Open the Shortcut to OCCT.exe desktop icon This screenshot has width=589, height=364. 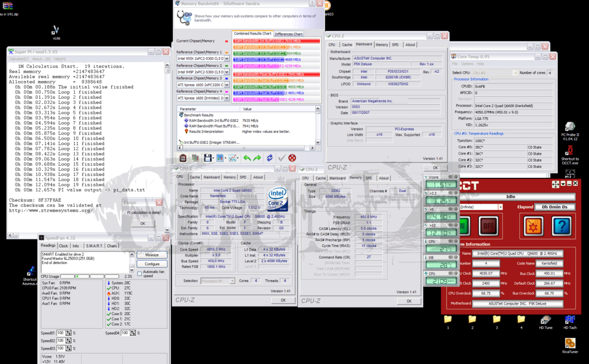(570, 155)
